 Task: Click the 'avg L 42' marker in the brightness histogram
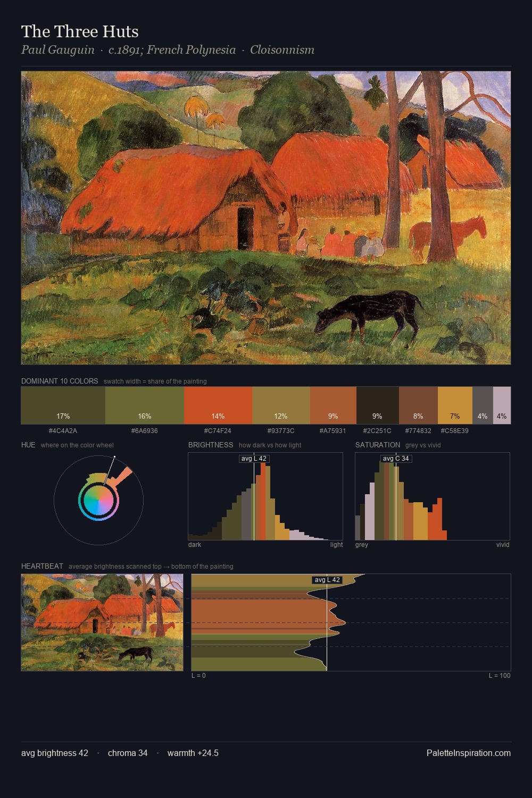click(x=254, y=459)
